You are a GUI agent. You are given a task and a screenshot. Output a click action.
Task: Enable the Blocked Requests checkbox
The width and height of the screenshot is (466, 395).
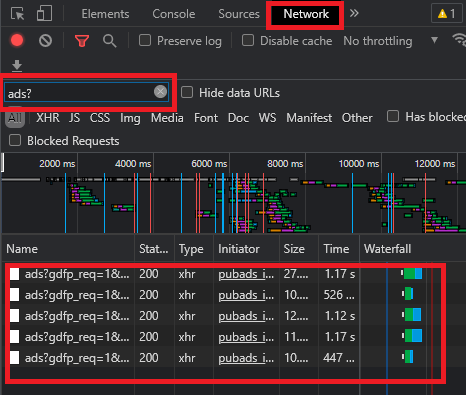pos(15,140)
